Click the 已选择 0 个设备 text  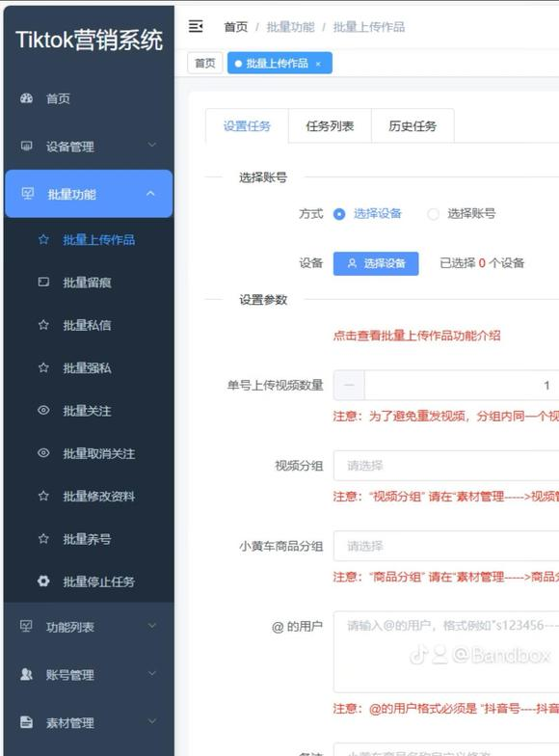click(x=482, y=263)
